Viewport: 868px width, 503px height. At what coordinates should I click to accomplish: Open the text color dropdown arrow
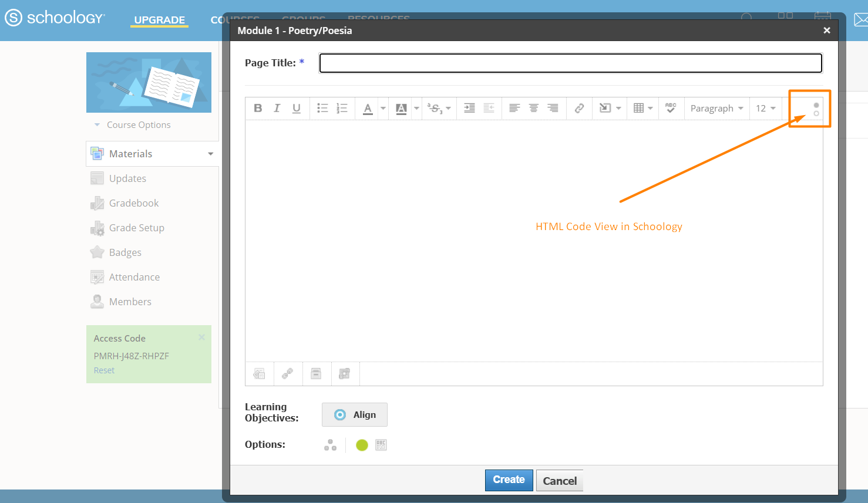pos(383,108)
